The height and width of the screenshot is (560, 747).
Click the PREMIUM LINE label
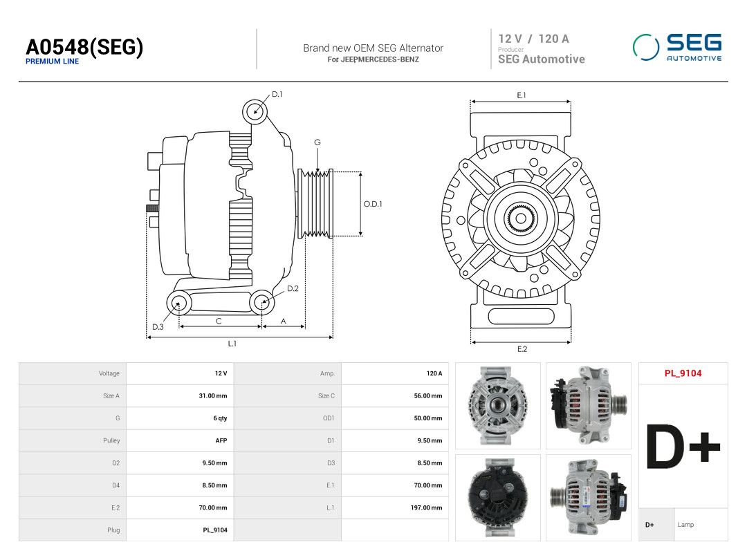pyautogui.click(x=52, y=62)
